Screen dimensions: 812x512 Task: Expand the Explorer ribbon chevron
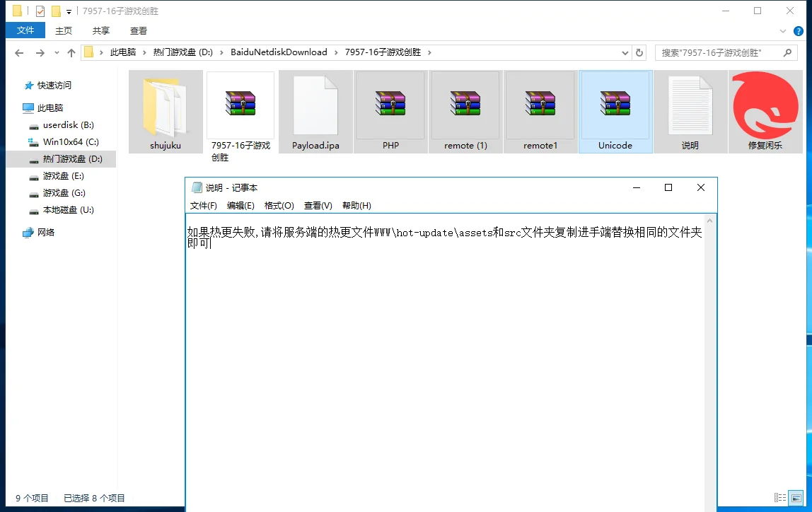(x=783, y=30)
